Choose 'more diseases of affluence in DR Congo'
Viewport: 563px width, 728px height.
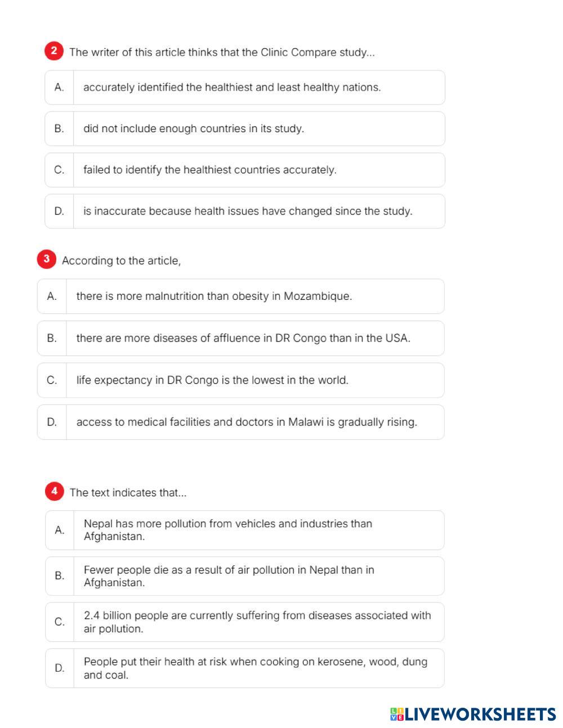[x=240, y=338]
